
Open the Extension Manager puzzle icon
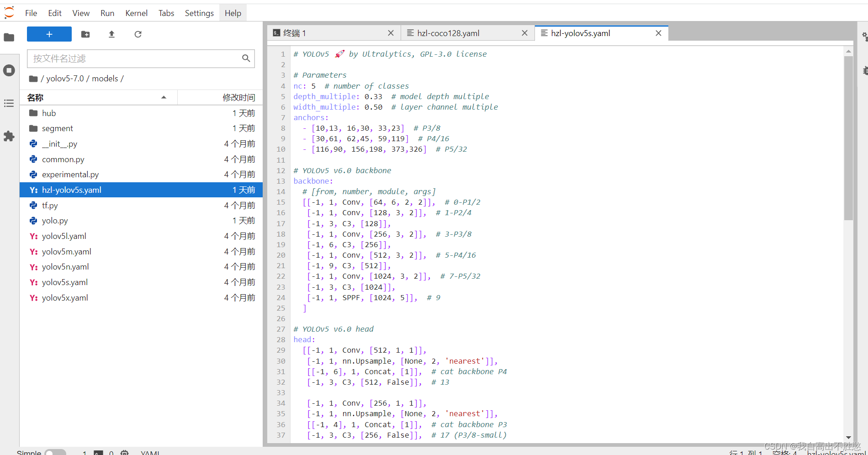9,136
